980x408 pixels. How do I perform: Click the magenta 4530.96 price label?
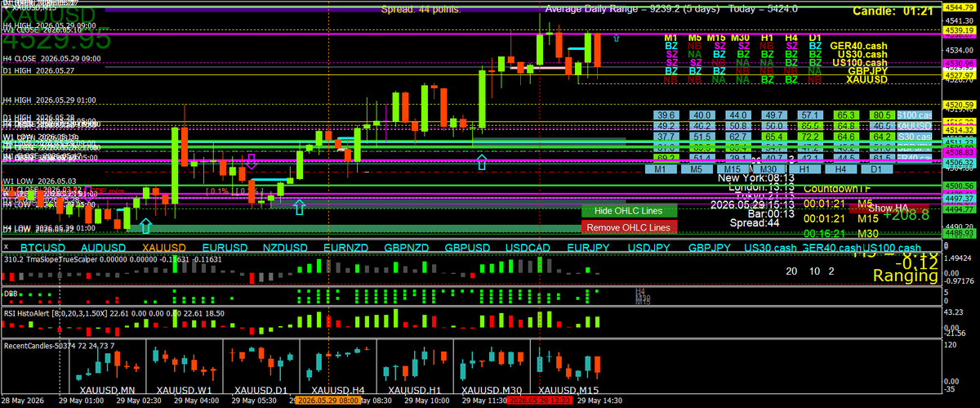coord(960,63)
